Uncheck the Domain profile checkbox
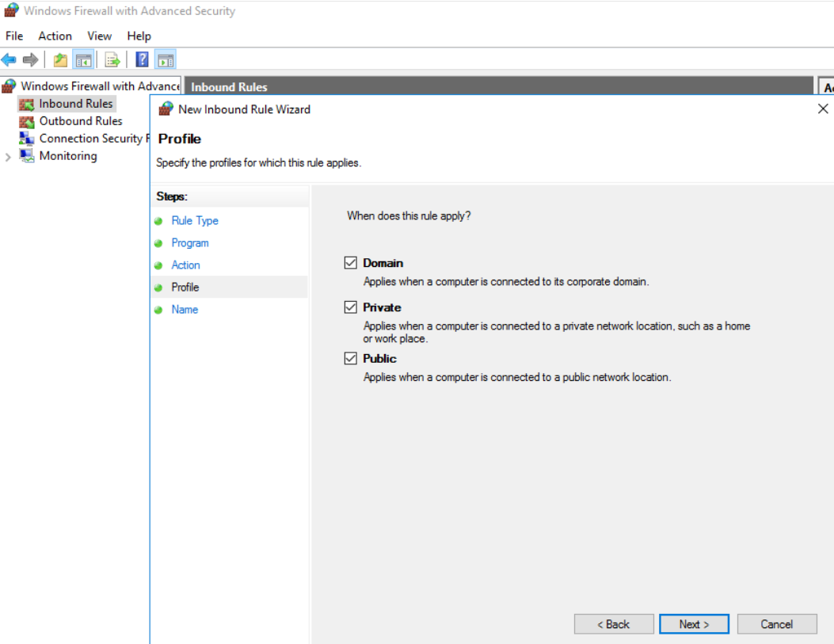The width and height of the screenshot is (834, 644). pos(351,263)
